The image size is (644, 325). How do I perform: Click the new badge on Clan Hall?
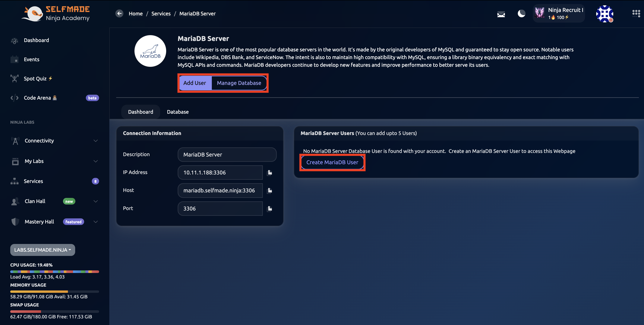point(69,202)
